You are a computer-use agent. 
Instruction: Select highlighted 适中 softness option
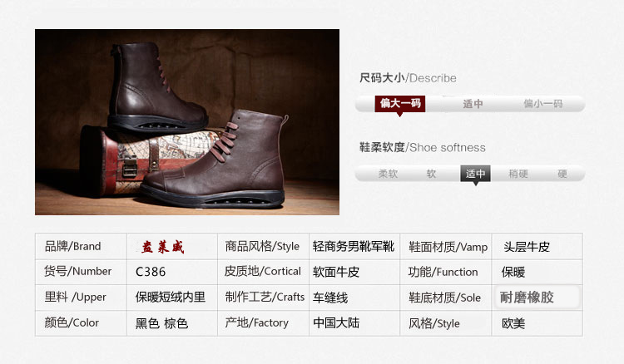point(475,174)
